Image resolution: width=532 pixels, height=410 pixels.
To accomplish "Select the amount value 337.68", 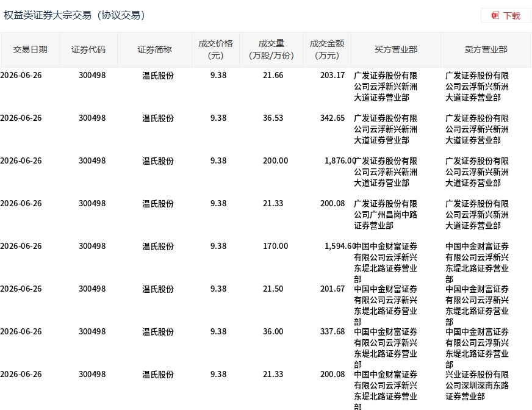I will click(332, 331).
